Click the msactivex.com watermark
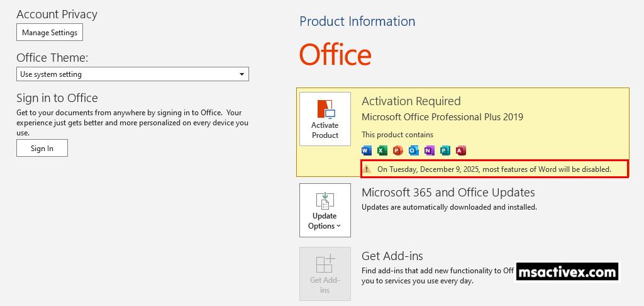Screen dimensions: 644x306 [x=567, y=272]
